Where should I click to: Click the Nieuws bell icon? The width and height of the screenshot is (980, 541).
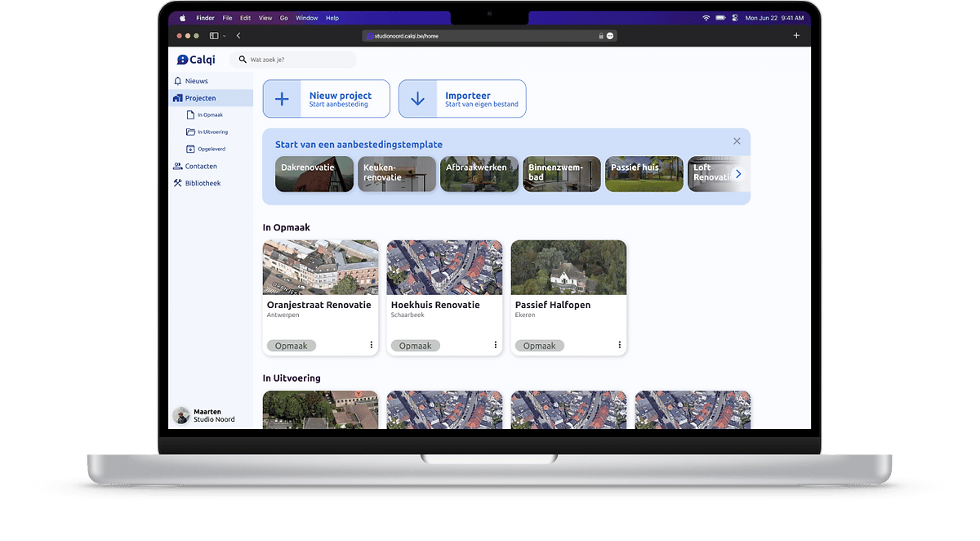178,81
